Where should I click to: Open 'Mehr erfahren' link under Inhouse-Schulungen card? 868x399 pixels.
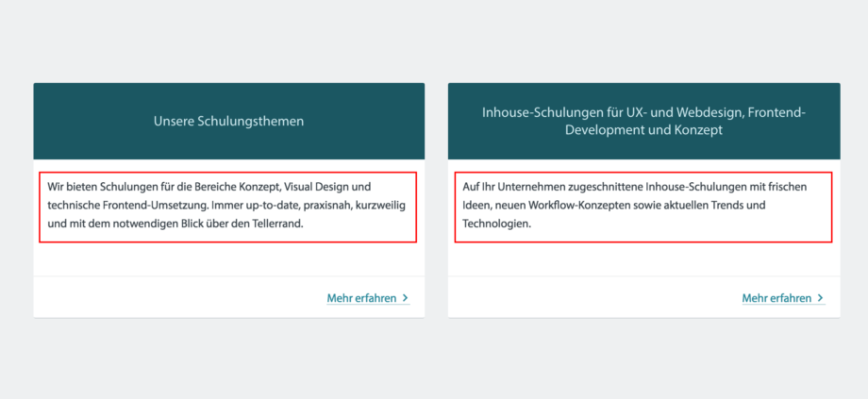pyautogui.click(x=776, y=298)
